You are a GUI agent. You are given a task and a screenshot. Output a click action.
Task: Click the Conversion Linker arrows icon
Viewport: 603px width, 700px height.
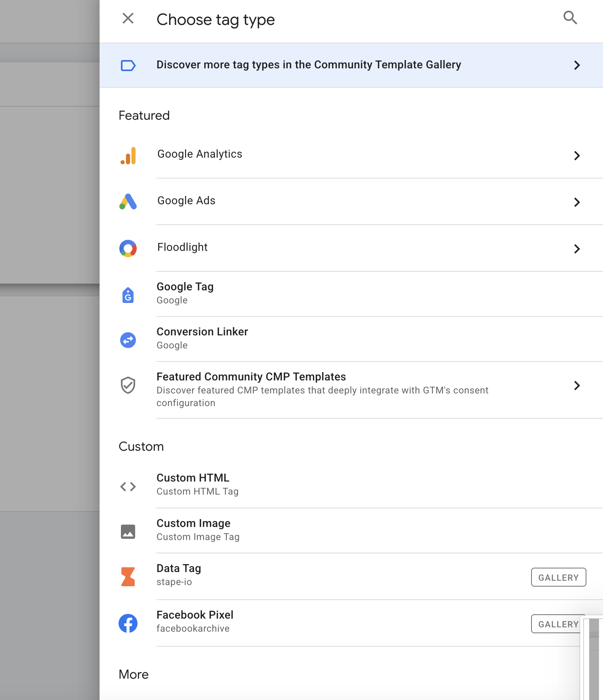[128, 340]
